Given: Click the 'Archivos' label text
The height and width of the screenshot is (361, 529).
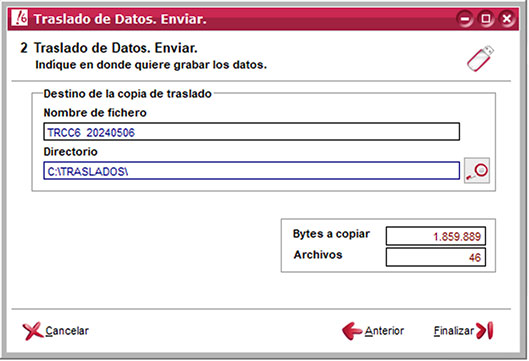Looking at the screenshot, I should 318,255.
